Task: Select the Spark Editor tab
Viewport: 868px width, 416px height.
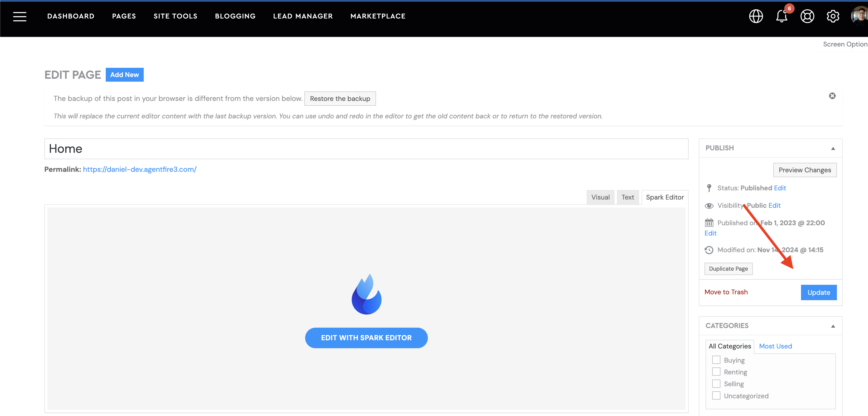Action: point(664,197)
